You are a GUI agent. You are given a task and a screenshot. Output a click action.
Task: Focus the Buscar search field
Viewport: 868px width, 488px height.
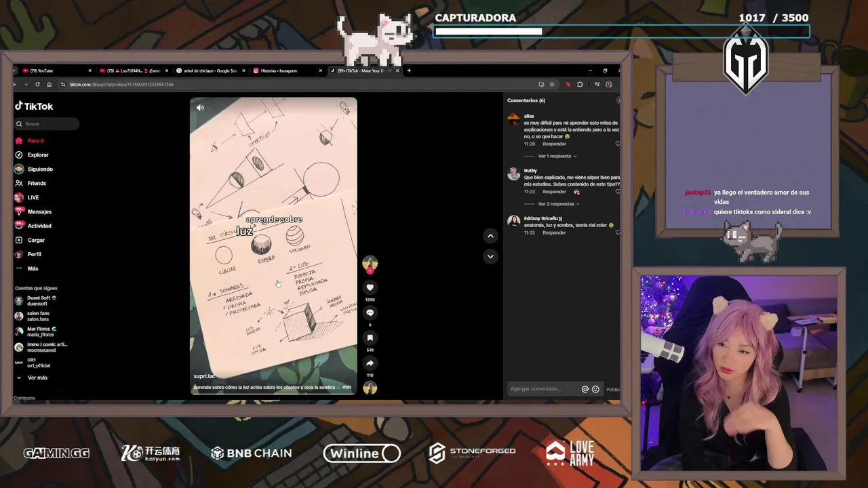pyautogui.click(x=47, y=124)
